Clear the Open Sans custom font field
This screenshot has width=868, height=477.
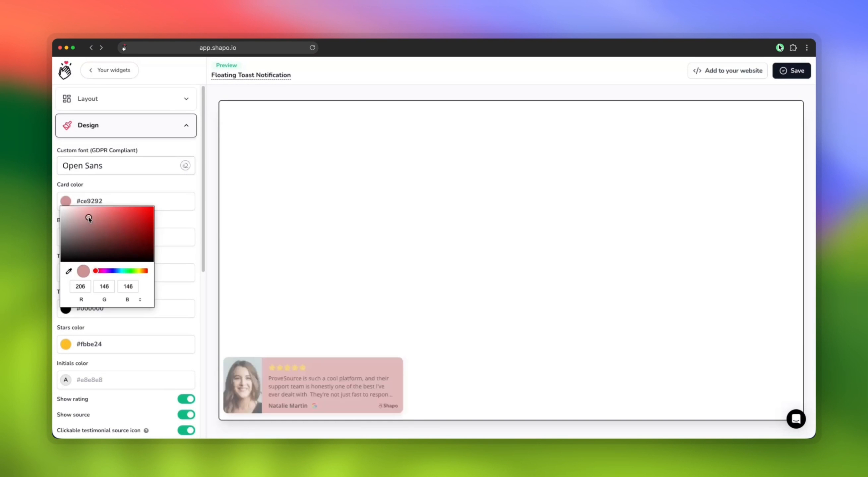[x=185, y=165]
